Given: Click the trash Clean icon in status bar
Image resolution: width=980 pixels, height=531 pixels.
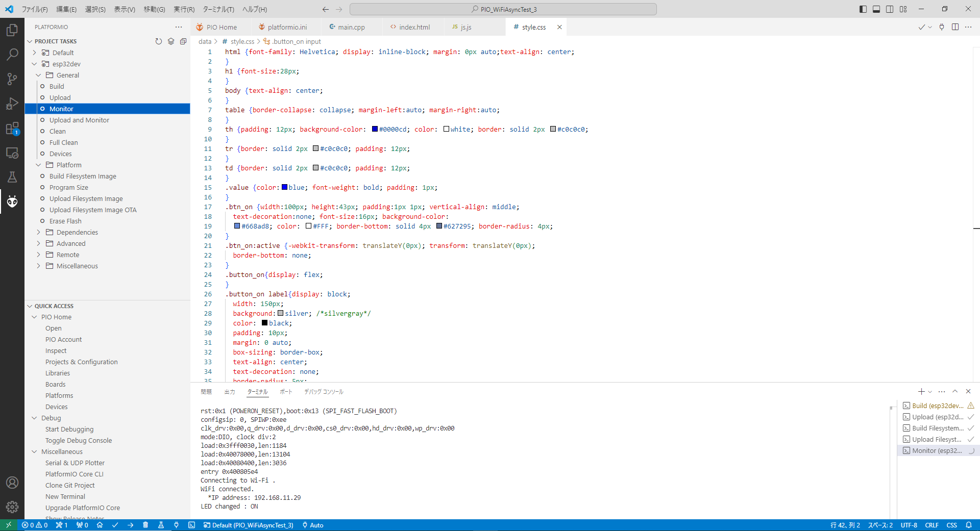Looking at the screenshot, I should click(145, 525).
